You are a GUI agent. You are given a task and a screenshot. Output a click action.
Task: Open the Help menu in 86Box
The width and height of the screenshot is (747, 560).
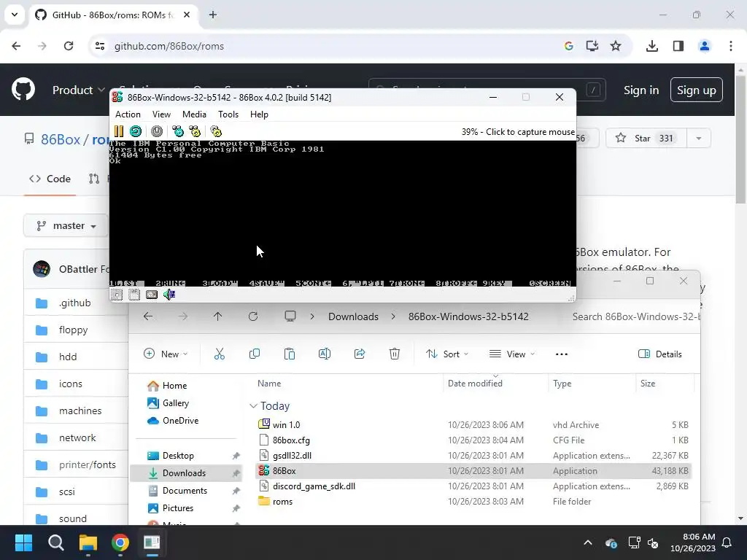click(x=259, y=114)
